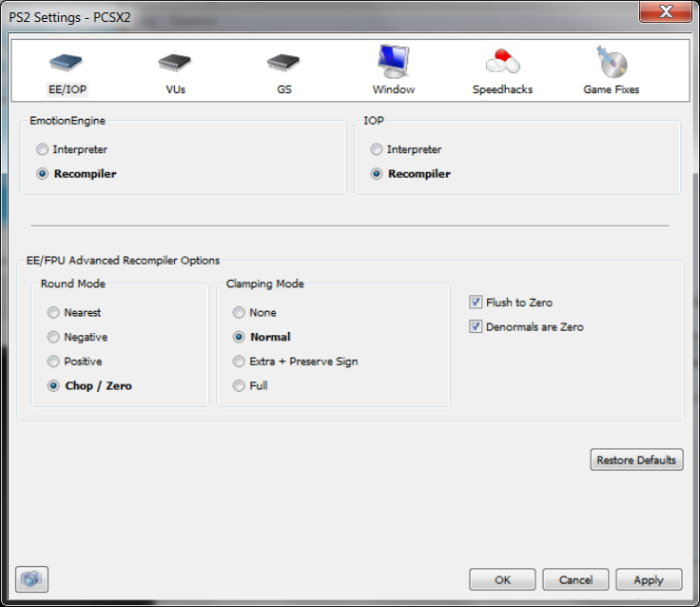The width and height of the screenshot is (700, 607).
Task: Click the Cancel button
Action: coord(575,579)
